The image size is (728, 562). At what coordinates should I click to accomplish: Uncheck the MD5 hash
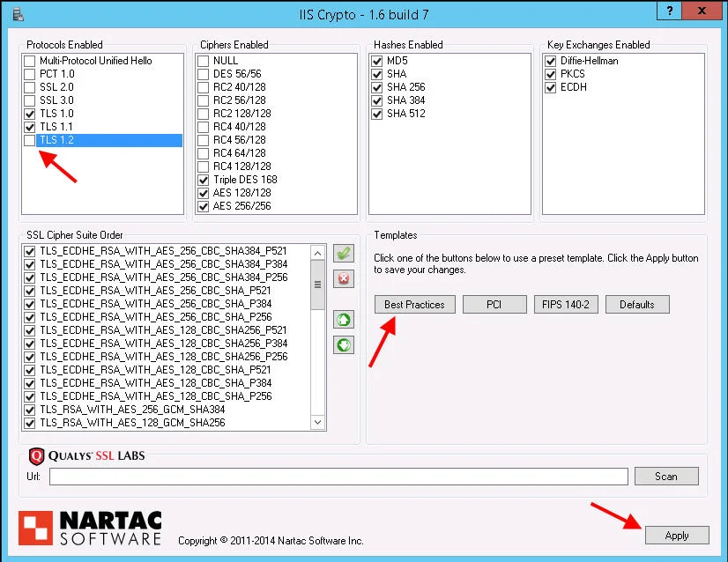pyautogui.click(x=377, y=61)
